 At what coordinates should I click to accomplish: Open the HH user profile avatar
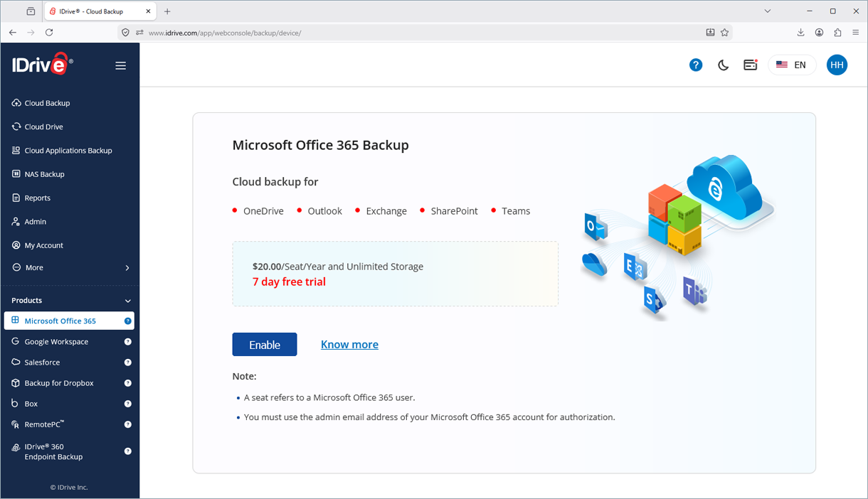[837, 65]
